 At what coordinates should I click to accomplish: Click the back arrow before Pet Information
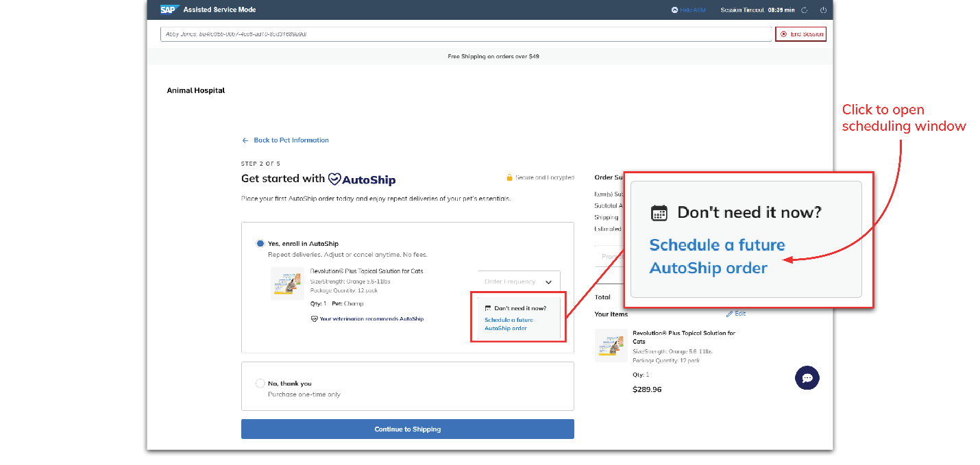click(245, 140)
